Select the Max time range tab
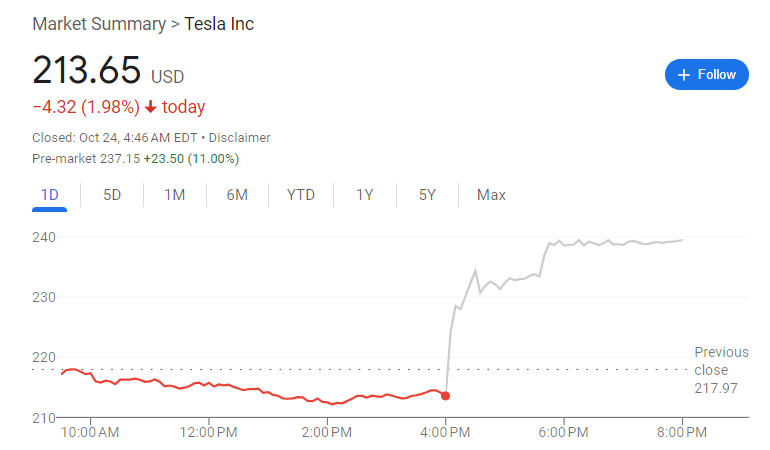This screenshot has width=770, height=450. 491,195
